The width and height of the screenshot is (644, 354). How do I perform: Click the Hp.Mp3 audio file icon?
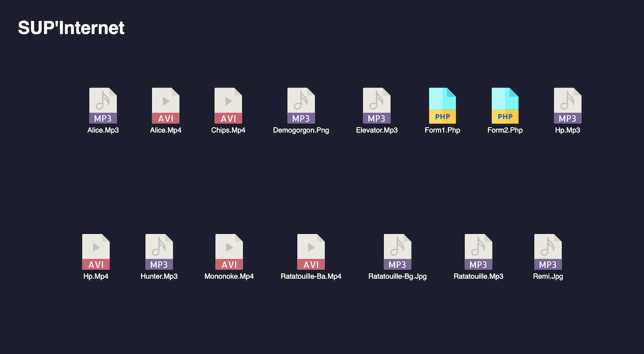point(568,106)
